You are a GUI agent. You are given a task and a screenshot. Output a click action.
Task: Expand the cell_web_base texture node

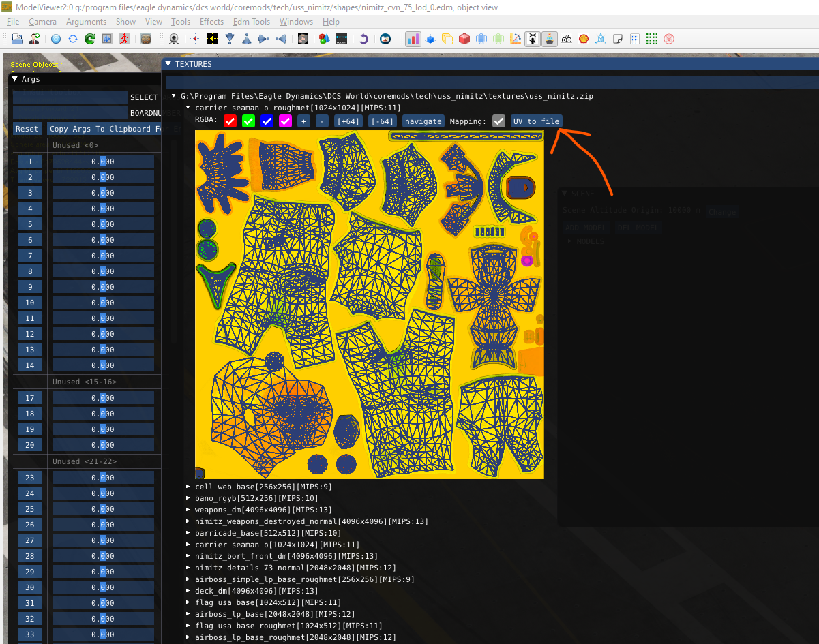tap(188, 487)
